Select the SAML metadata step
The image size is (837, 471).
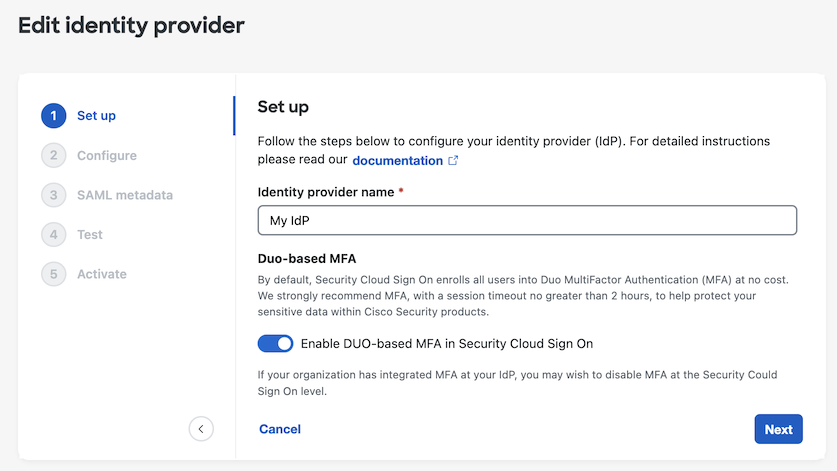coord(125,195)
